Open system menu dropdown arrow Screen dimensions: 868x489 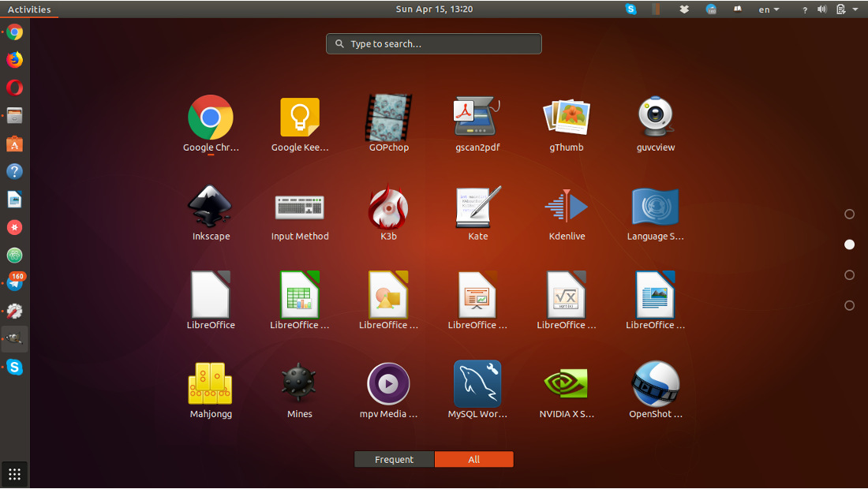pyautogui.click(x=855, y=9)
